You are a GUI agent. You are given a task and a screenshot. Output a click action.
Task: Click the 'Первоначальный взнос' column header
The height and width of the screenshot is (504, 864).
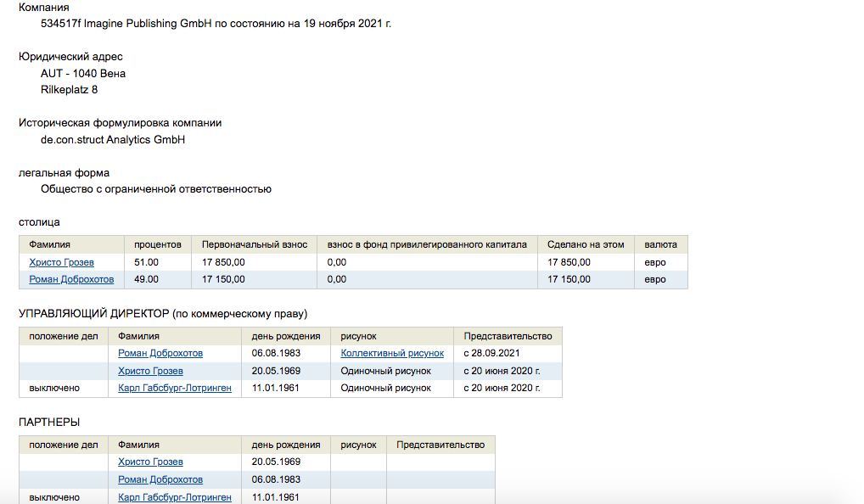(255, 244)
